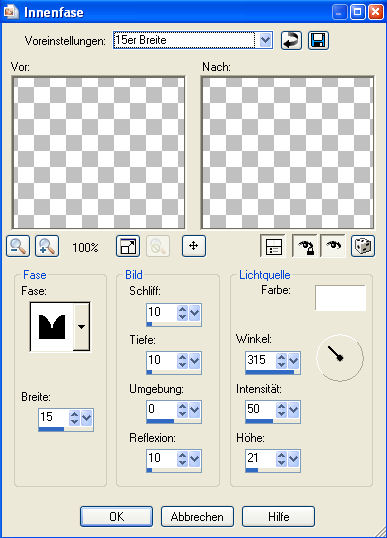Click the randomize parameters dice icon
387x538 pixels.
(x=363, y=246)
